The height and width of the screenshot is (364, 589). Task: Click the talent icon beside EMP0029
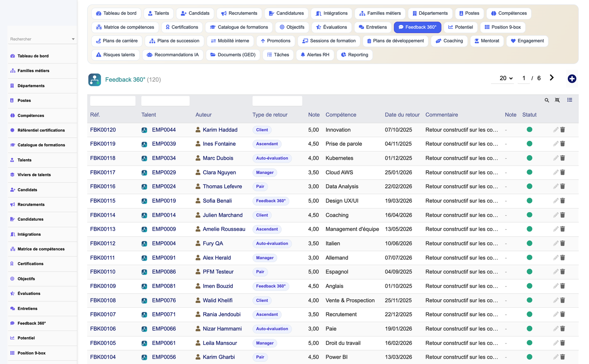click(144, 173)
